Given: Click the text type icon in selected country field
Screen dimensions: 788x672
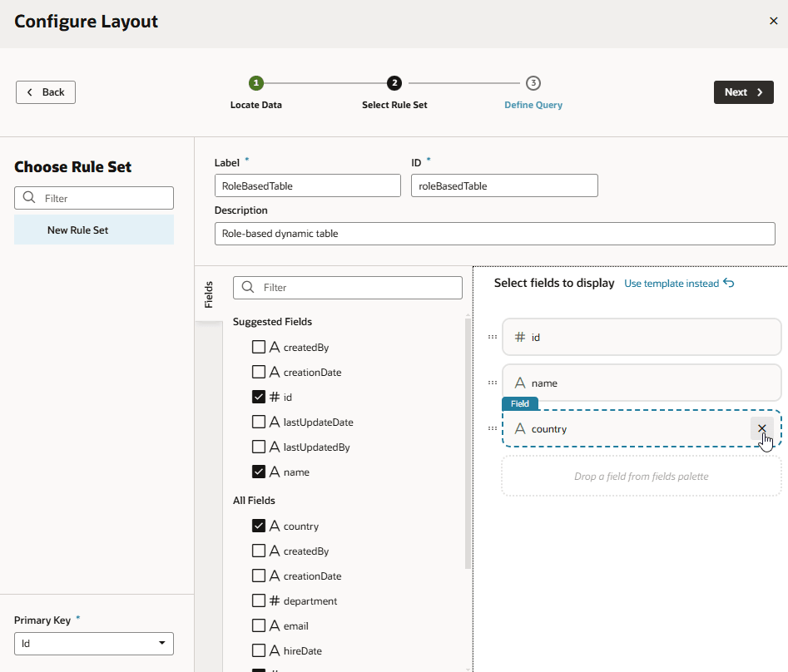Looking at the screenshot, I should point(520,428).
